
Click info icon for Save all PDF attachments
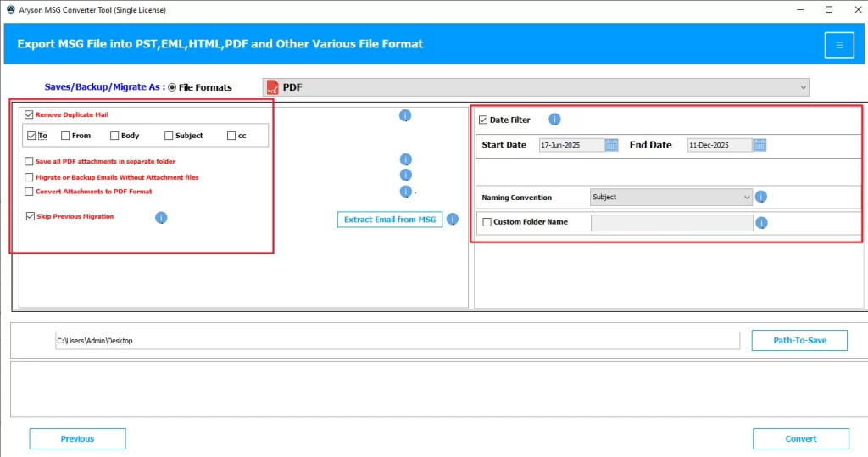406,159
